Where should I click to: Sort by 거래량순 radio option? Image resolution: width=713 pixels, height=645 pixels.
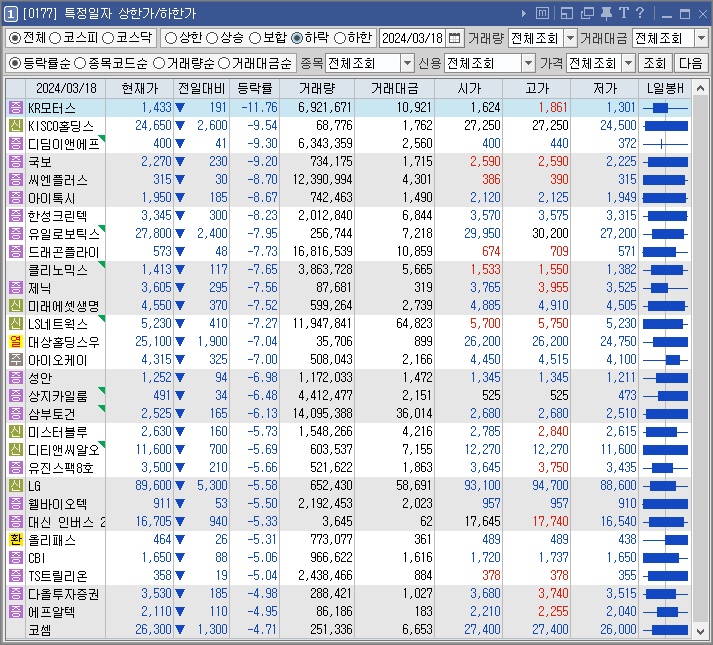coord(184,64)
